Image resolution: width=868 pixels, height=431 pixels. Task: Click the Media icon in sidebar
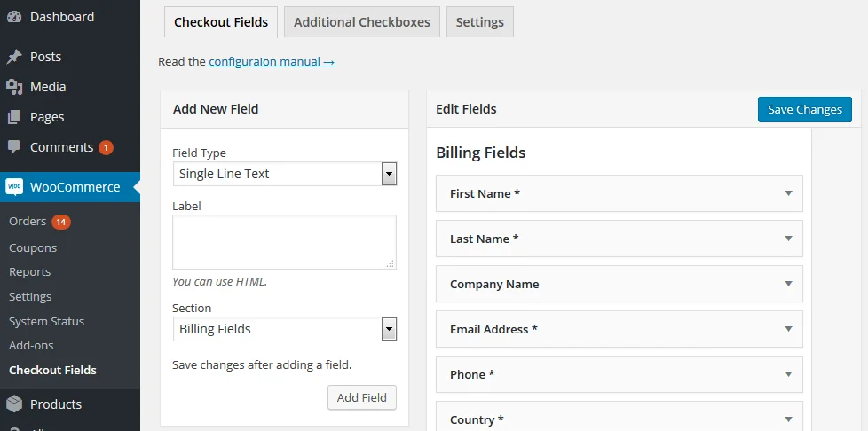14,87
